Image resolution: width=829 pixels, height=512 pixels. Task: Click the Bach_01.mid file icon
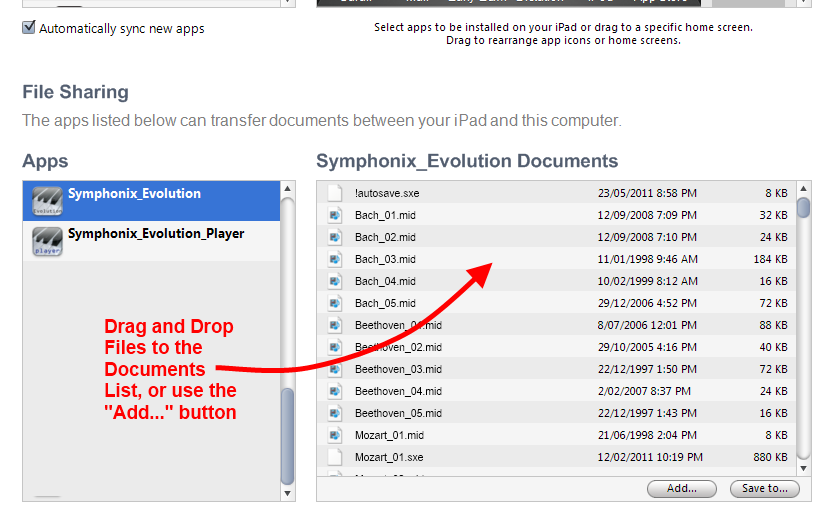click(x=336, y=215)
